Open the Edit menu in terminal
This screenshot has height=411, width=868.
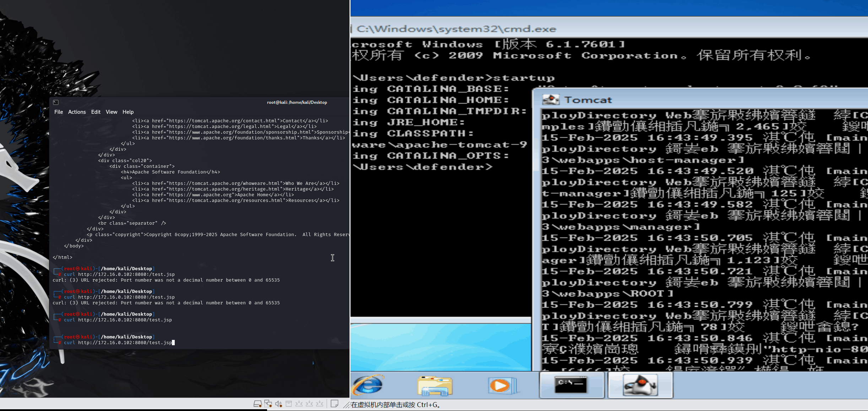point(96,112)
